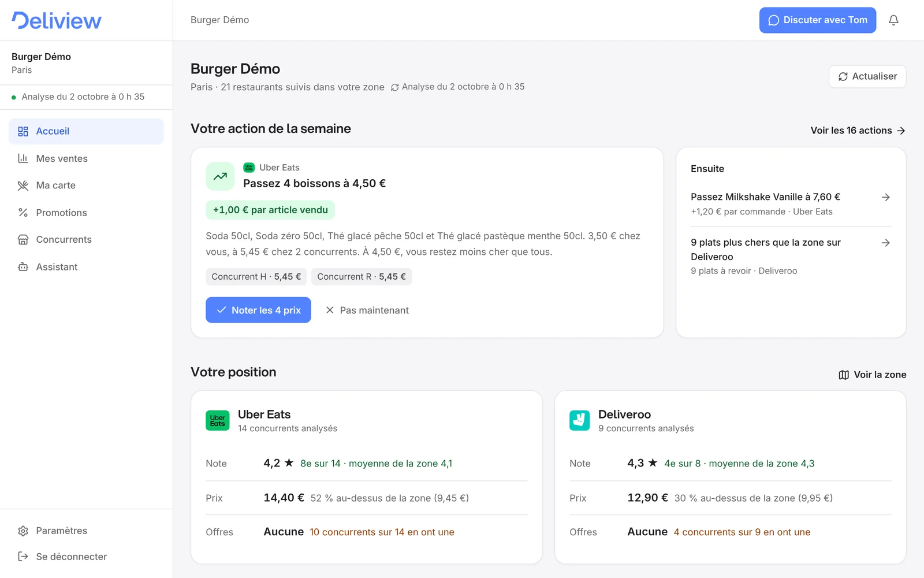Click '4 concurrents sur 9 en ont une'
The width and height of the screenshot is (924, 578).
(742, 532)
